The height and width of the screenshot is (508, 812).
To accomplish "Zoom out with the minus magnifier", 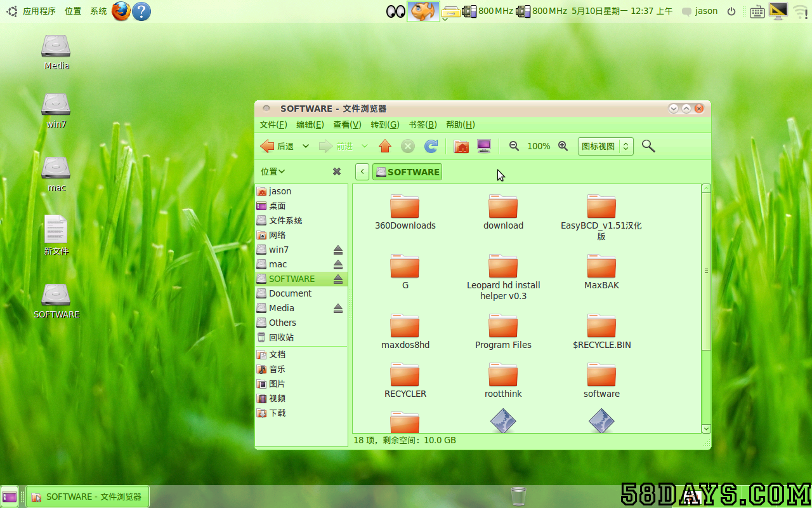I will (514, 147).
